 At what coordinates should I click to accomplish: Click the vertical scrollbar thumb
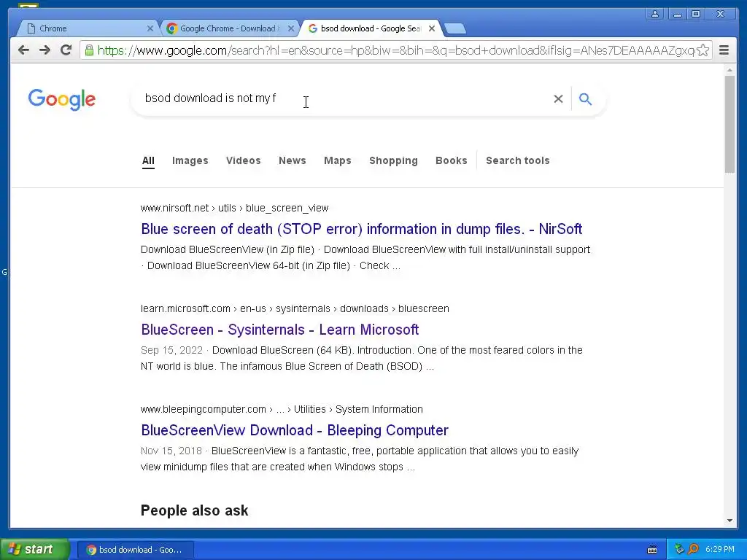(729, 124)
